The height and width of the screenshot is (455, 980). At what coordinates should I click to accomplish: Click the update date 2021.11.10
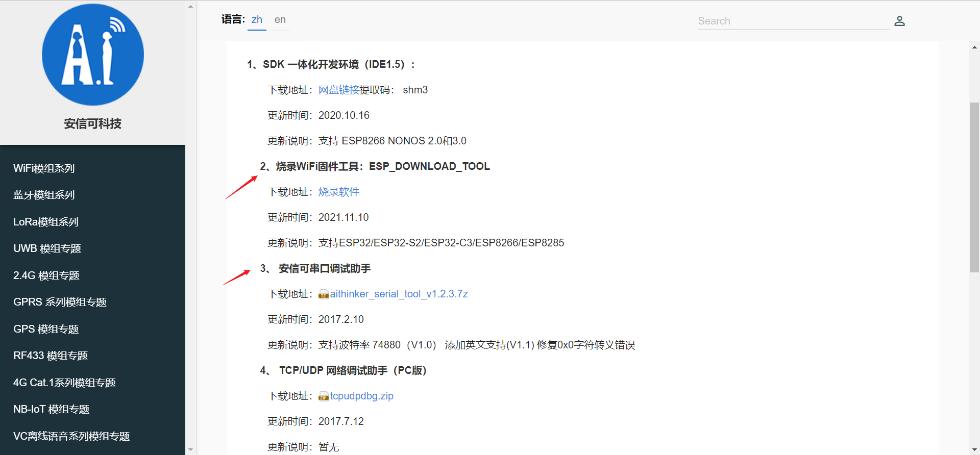pyautogui.click(x=344, y=217)
